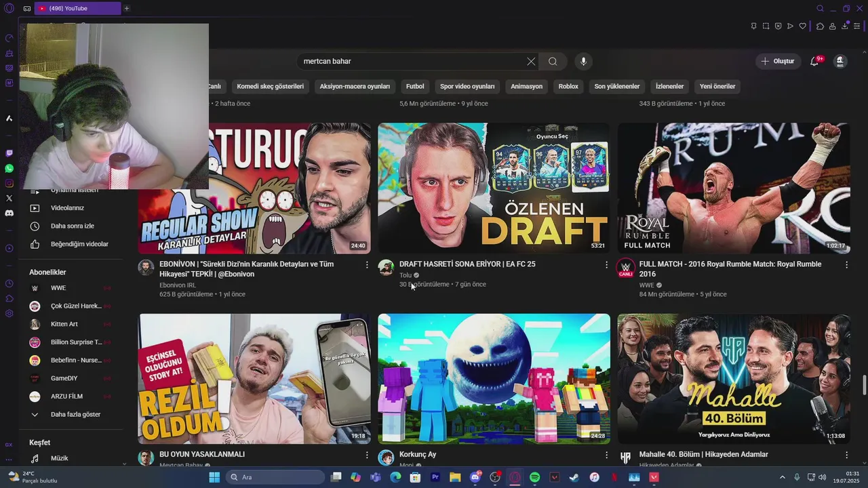Open WhatsApp in the Opera sidebar
868x488 pixels.
point(9,168)
